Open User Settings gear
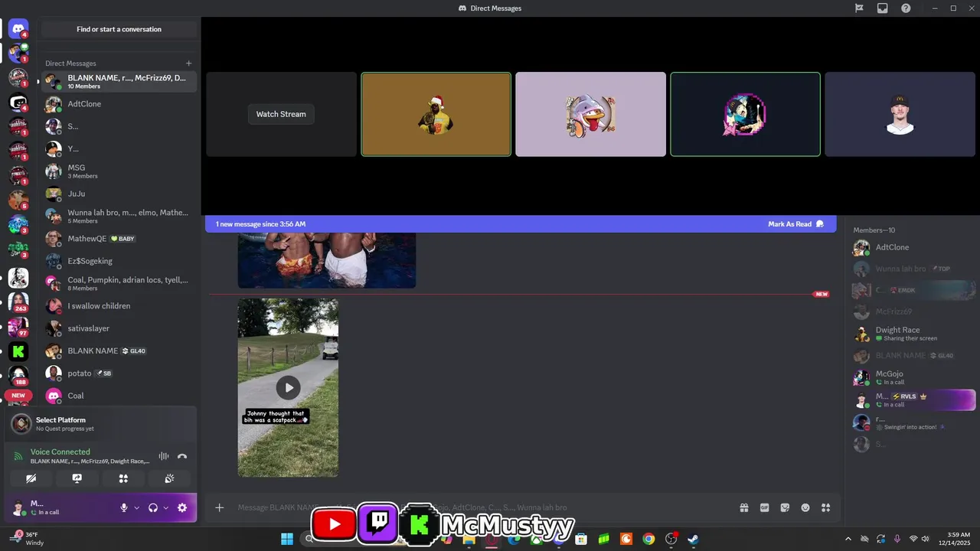Viewport: 980px width, 551px height. 182,507
